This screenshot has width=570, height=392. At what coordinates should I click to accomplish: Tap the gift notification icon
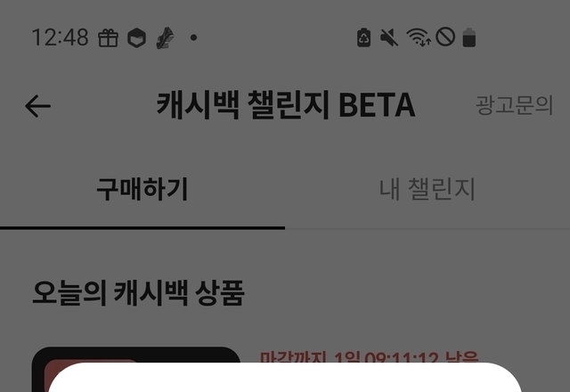pyautogui.click(x=109, y=37)
